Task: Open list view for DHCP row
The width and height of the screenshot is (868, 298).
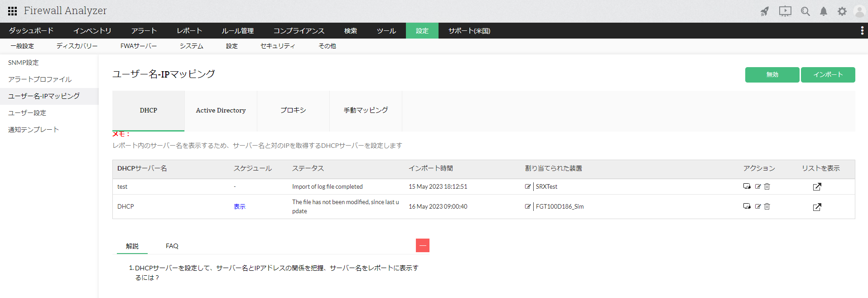Action: [817, 207]
